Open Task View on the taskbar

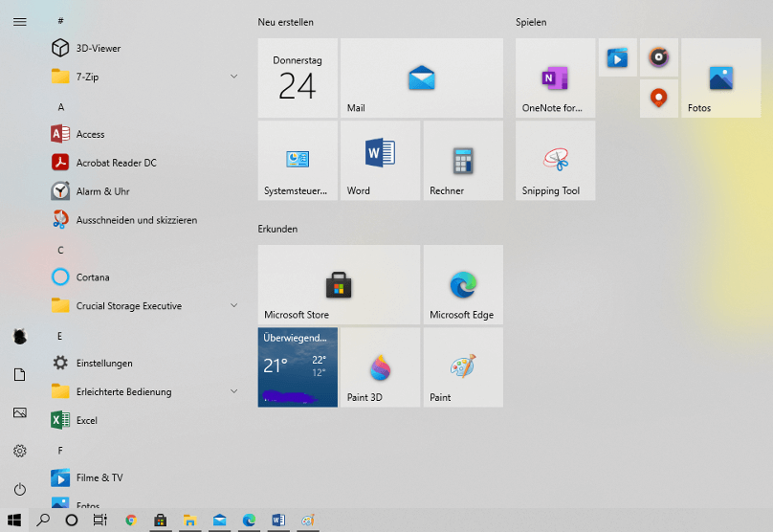click(100, 521)
